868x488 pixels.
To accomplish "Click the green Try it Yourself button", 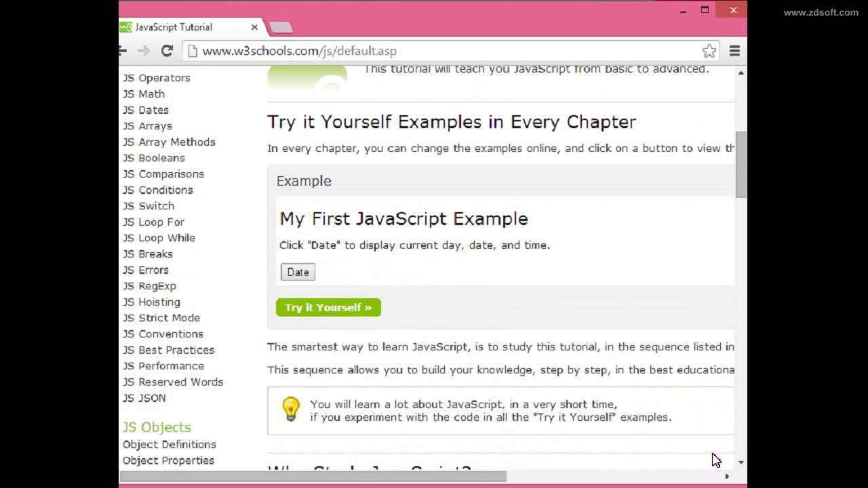I will (x=328, y=307).
